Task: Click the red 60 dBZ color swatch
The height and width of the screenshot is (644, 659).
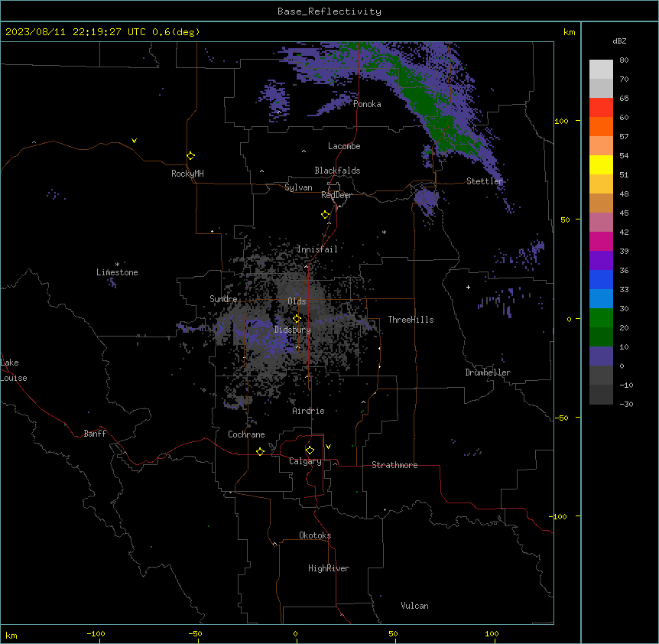Action: (x=601, y=108)
